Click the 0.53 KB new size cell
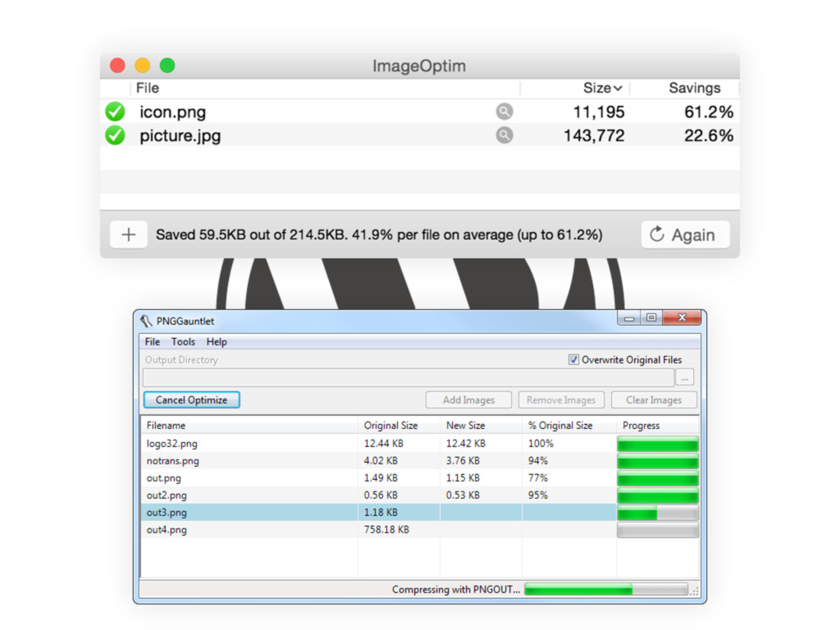Screen dimensions: 840x630 pyautogui.click(x=463, y=495)
